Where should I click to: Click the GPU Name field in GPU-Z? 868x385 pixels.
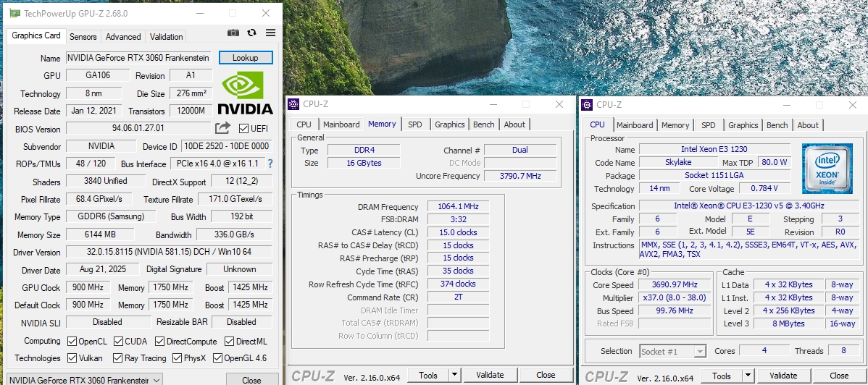138,57
